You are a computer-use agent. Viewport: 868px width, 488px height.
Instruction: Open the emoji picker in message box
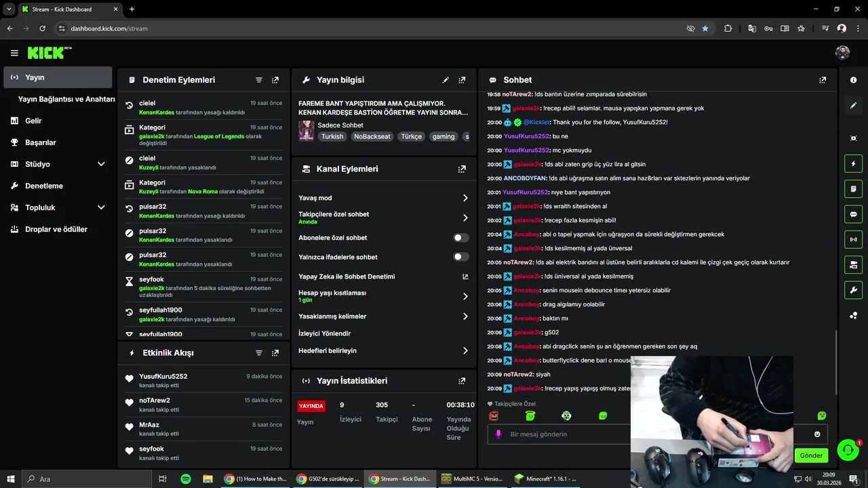[x=817, y=434]
